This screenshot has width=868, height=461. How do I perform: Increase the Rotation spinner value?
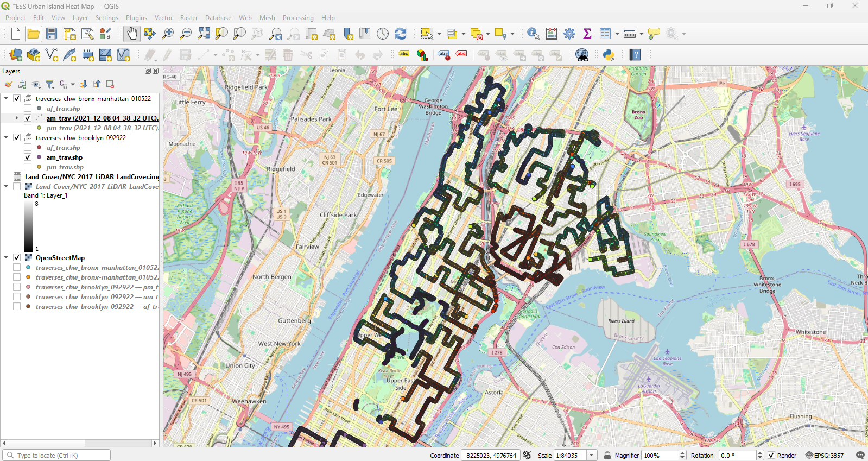(x=760, y=453)
